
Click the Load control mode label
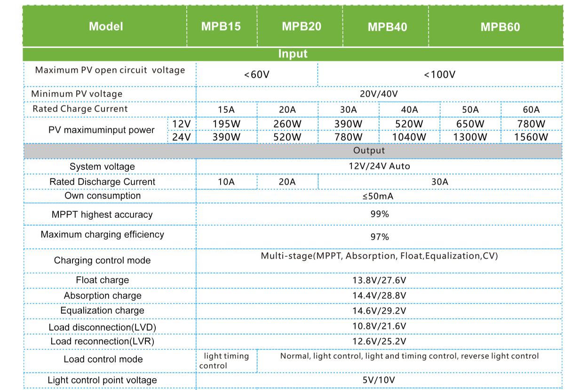(103, 359)
